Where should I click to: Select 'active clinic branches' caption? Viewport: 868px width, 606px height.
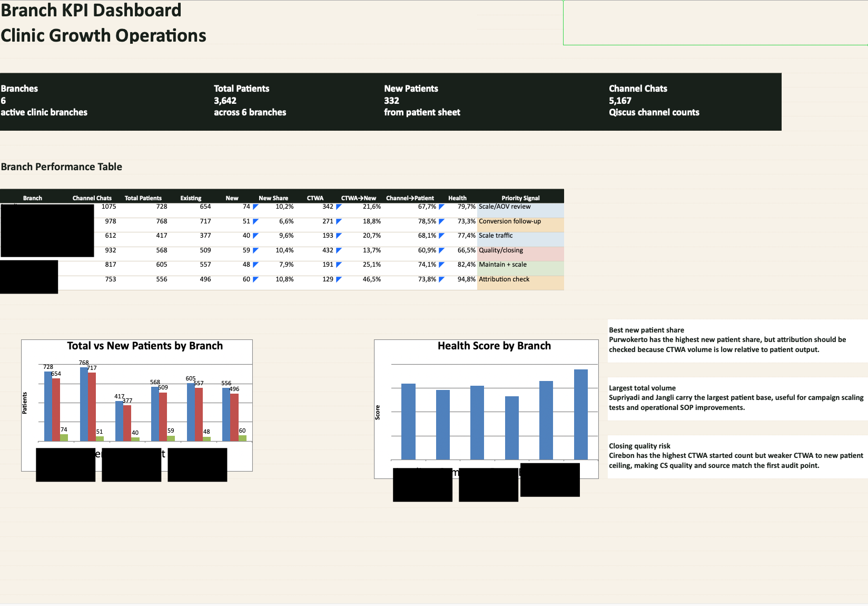pos(44,112)
